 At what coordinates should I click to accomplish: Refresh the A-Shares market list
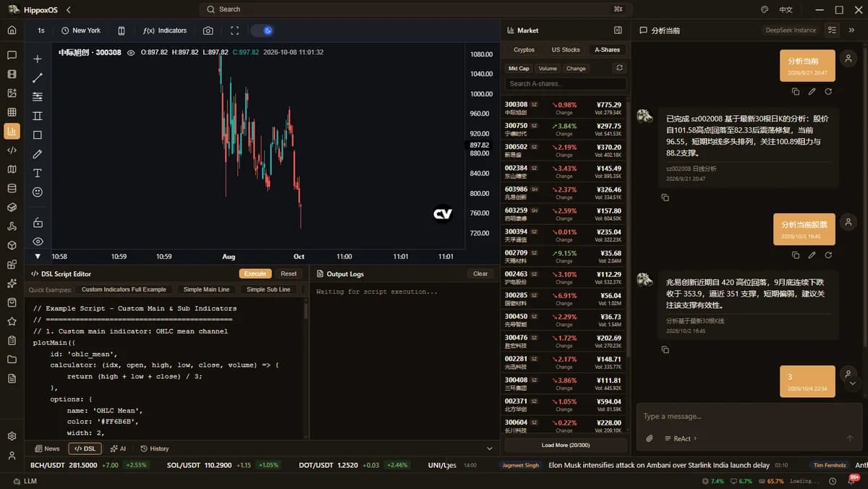click(x=618, y=68)
